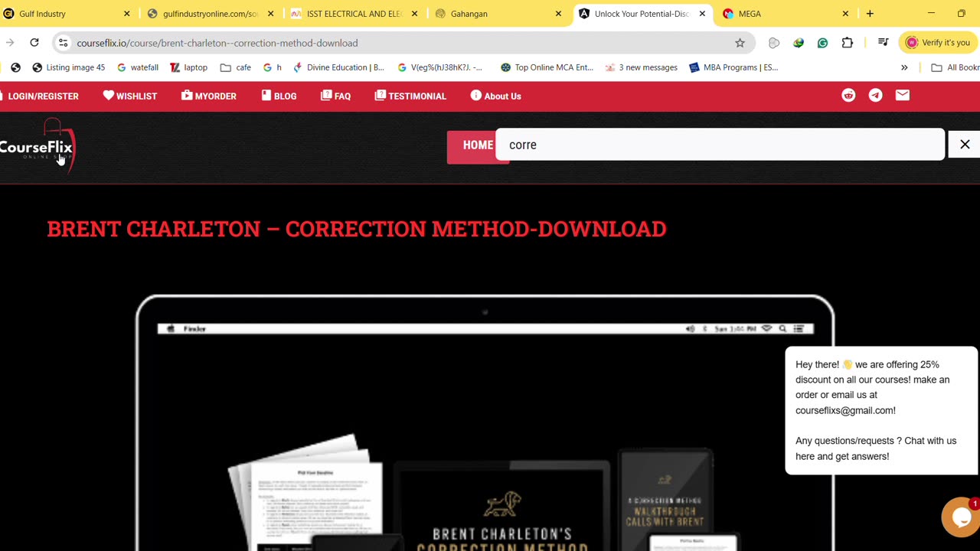The width and height of the screenshot is (980, 551).
Task: Focus the search field containing 'corre'
Action: [720, 145]
